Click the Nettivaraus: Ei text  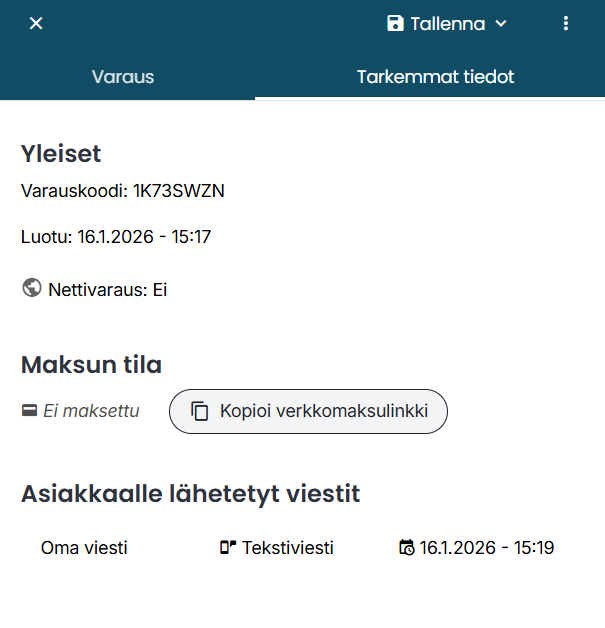107,290
